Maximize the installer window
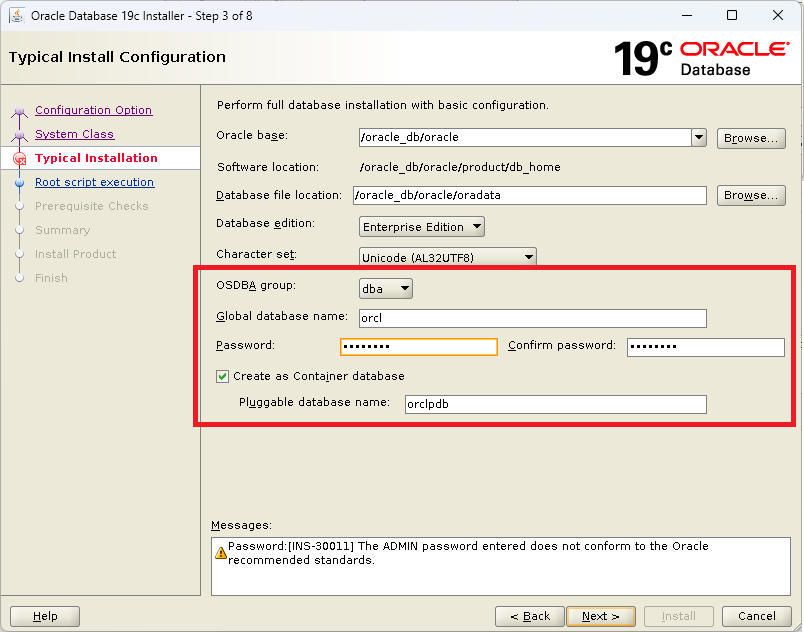 732,15
